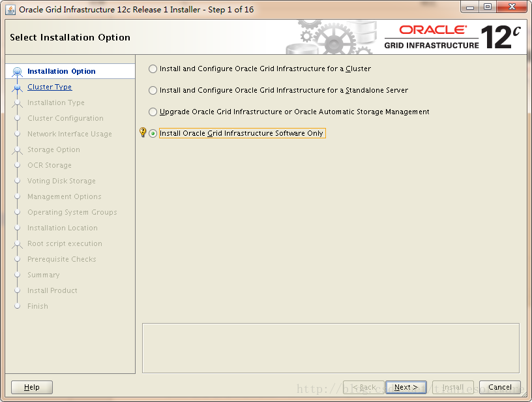Click Installation Location step
532x402 pixels.
(63, 228)
